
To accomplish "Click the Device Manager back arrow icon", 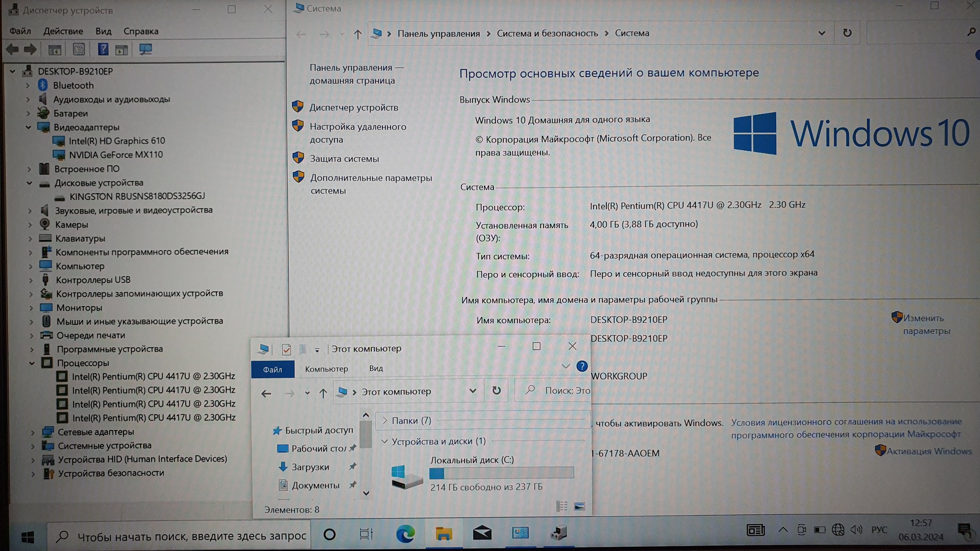I will pyautogui.click(x=12, y=49).
